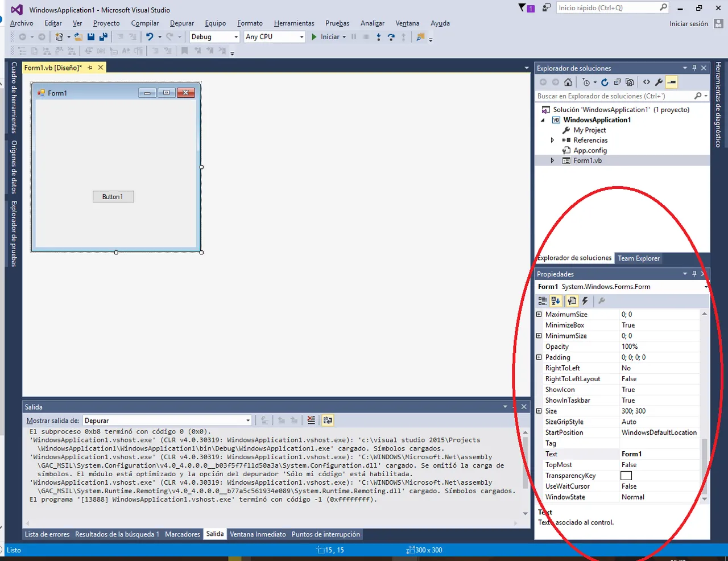Switch Properties to Alphabetical sort
The height and width of the screenshot is (561, 728).
tap(556, 301)
